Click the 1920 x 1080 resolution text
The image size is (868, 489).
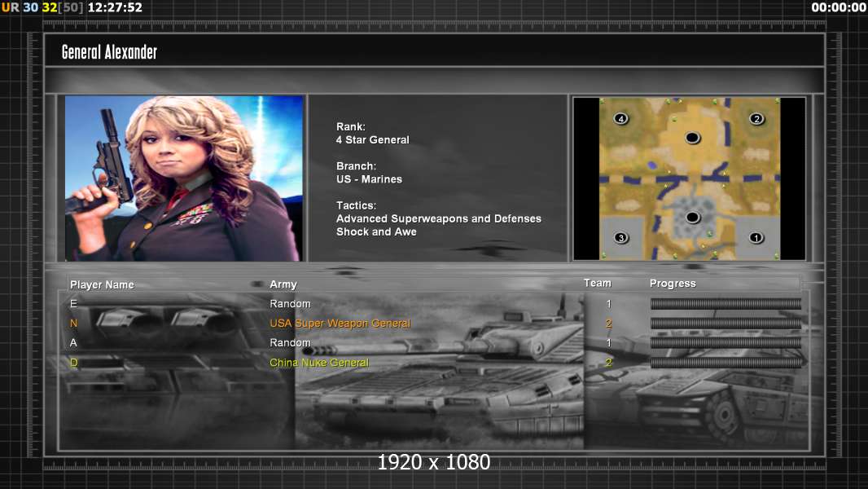click(x=433, y=462)
